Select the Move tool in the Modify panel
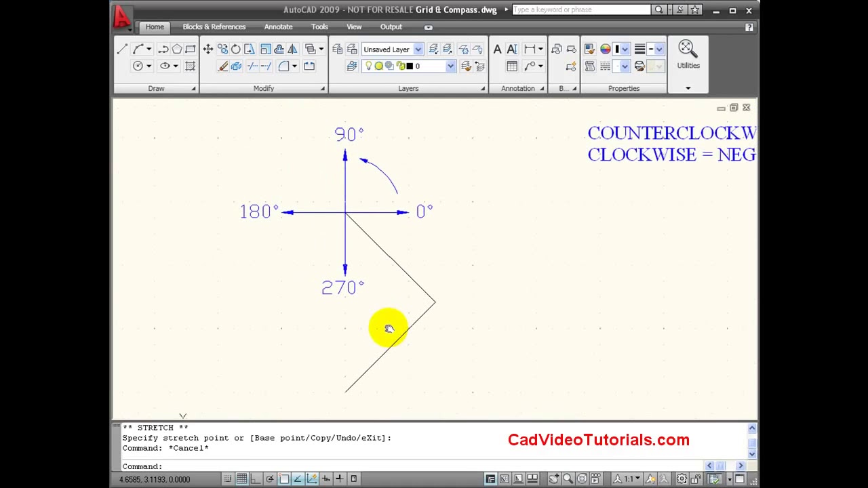Viewport: 868px width, 488px height. pyautogui.click(x=208, y=49)
